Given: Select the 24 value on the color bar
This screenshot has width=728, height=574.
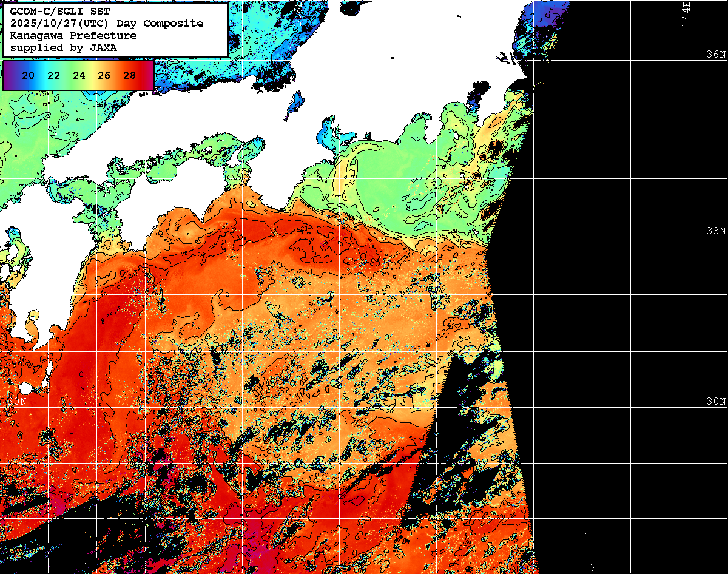Looking at the screenshot, I should click(79, 75).
